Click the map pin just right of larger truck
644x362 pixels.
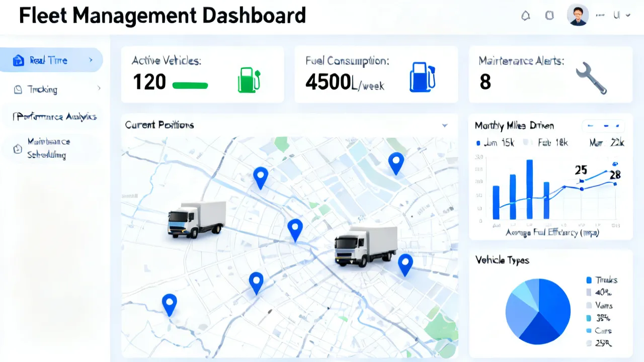(406, 265)
